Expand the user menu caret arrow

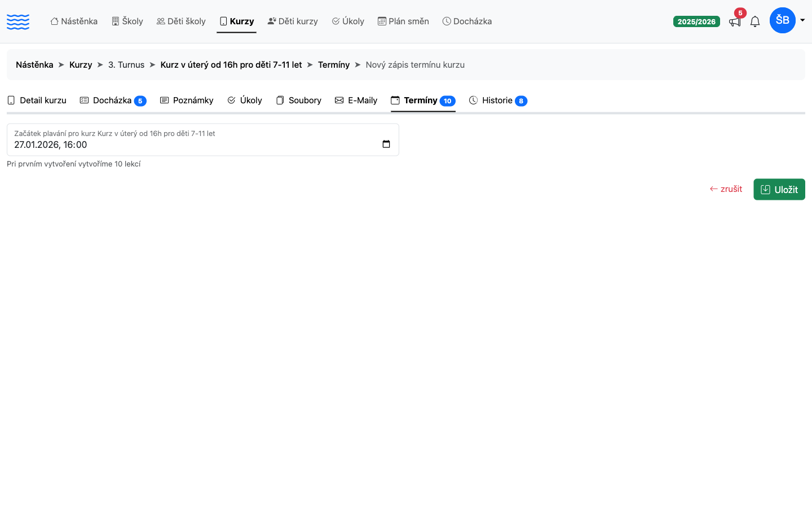click(x=802, y=20)
